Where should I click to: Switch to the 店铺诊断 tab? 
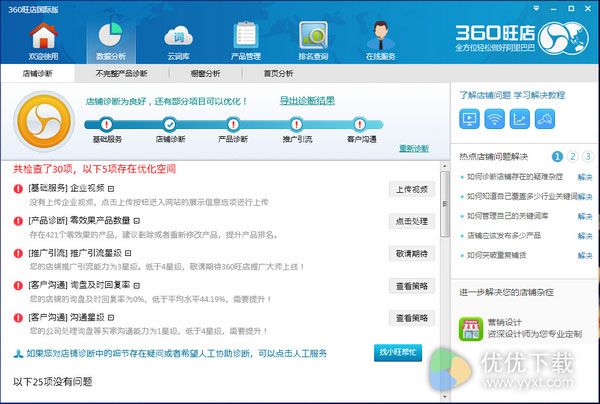click(x=38, y=73)
